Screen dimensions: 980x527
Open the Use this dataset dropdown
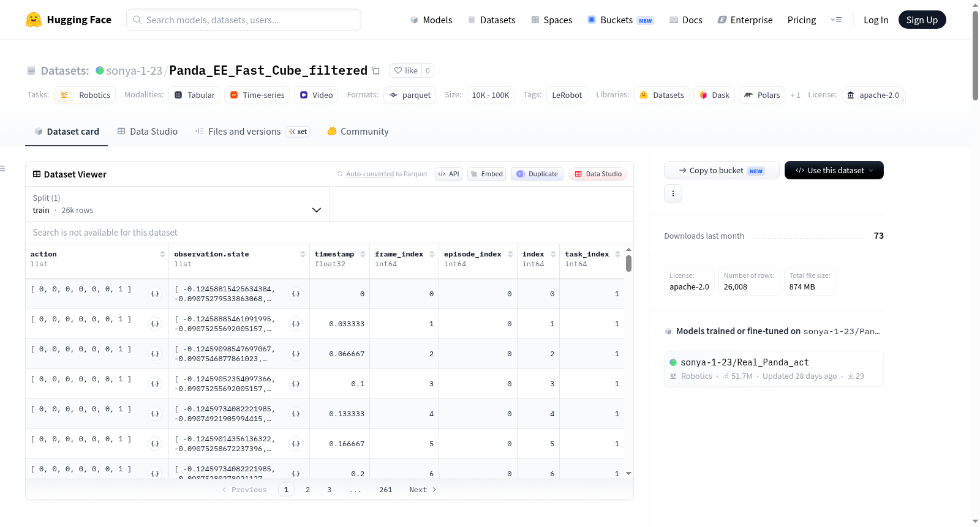point(834,170)
